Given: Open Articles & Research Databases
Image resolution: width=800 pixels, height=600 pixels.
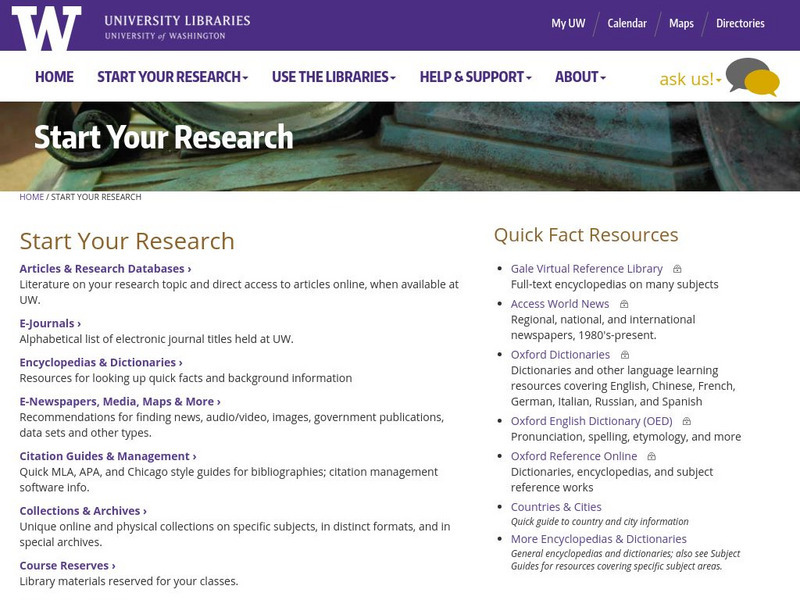Looking at the screenshot, I should pos(105,269).
